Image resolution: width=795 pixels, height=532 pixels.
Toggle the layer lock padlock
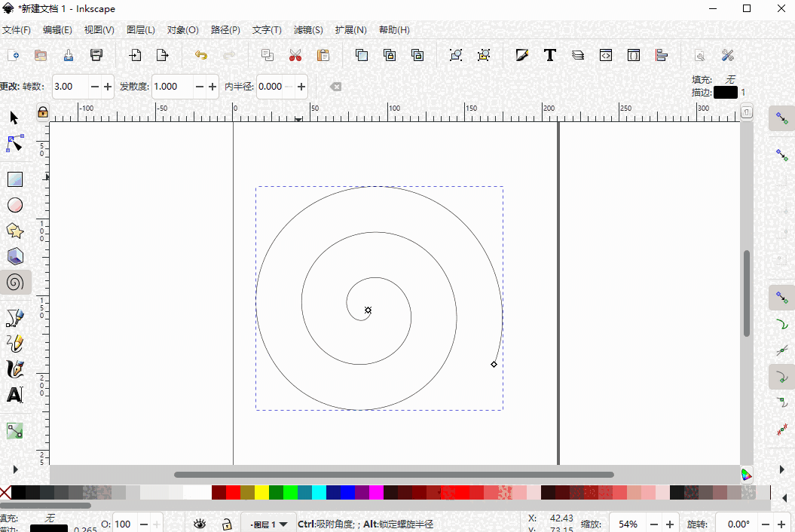(x=228, y=523)
